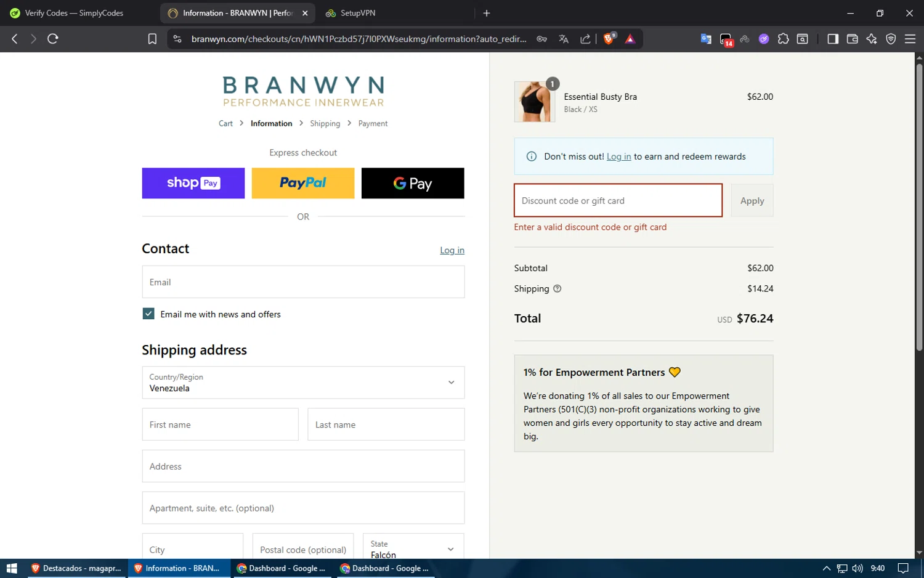Open SetupVPN extension icon

pyautogui.click(x=745, y=39)
